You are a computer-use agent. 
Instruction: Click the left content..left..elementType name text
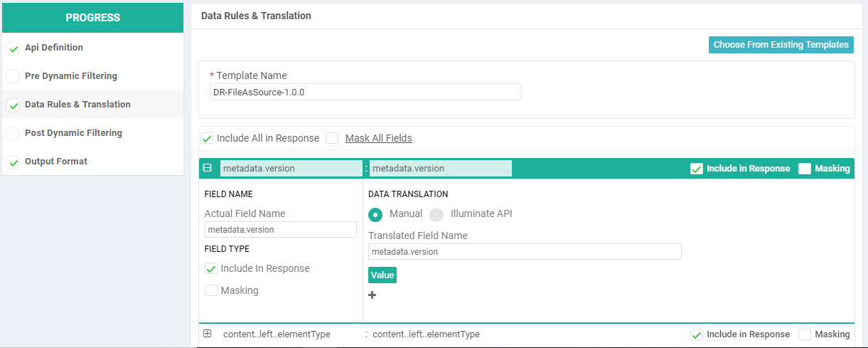277,334
